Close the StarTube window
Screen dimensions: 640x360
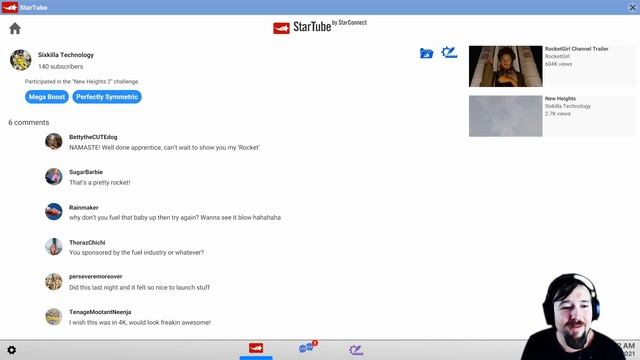click(x=632, y=7)
